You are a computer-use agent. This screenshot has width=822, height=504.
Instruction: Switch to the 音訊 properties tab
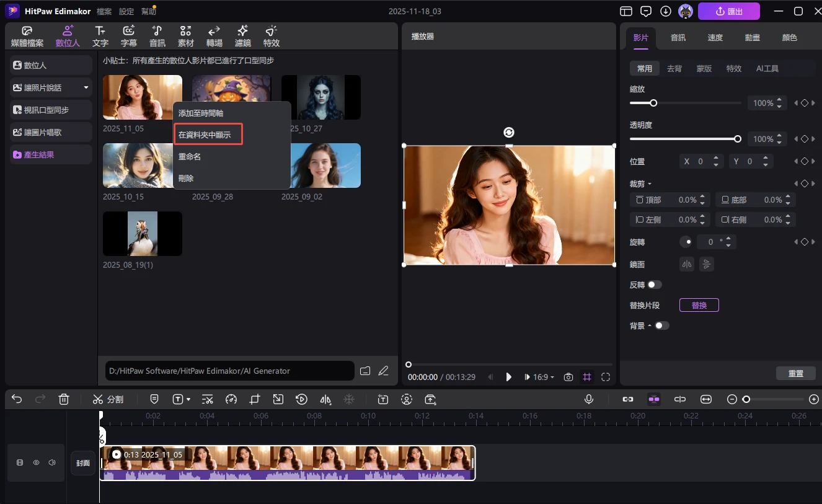pyautogui.click(x=678, y=38)
